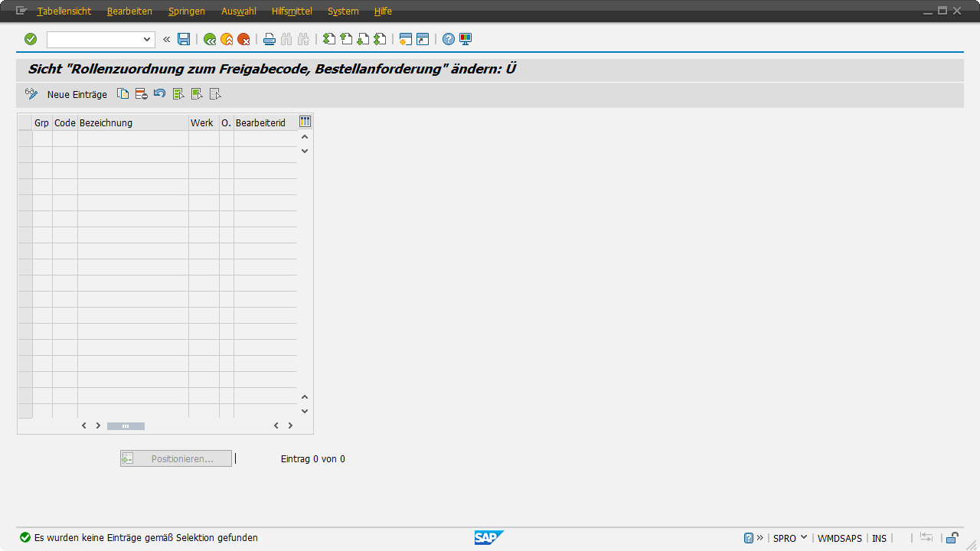Toggle the lock icon in status bar
The image size is (980, 551).
click(952, 538)
